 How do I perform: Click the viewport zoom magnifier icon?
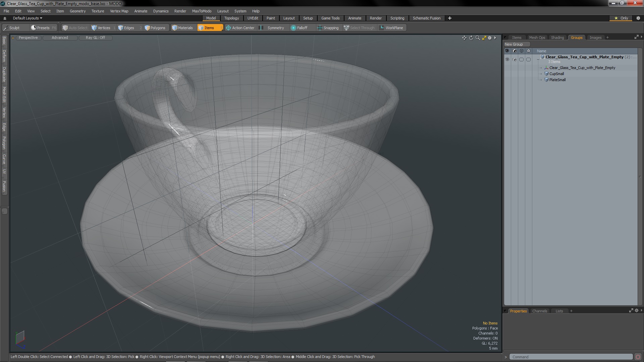478,38
